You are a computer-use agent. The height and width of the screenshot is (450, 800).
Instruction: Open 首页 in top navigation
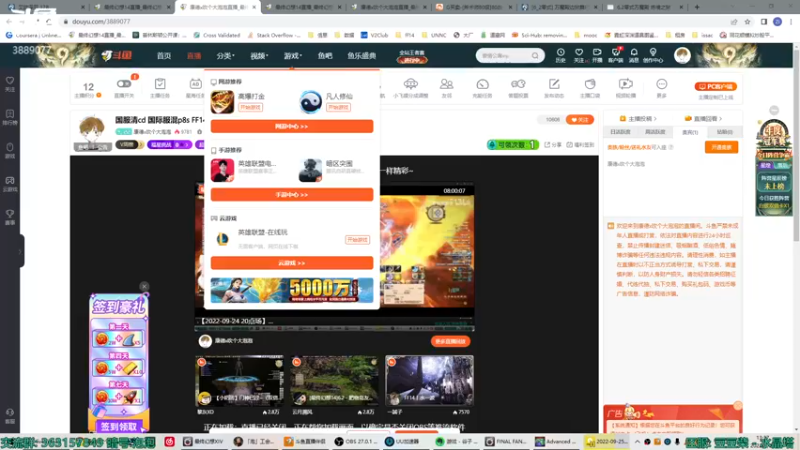coord(164,56)
